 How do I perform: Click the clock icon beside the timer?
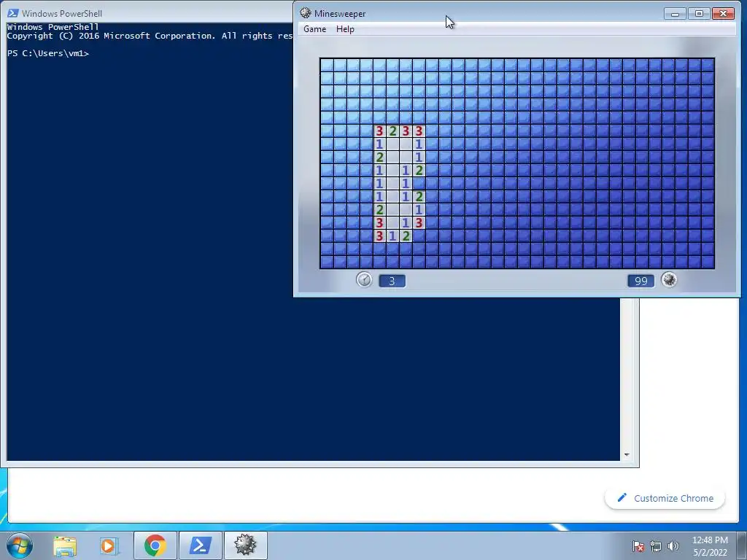(364, 279)
